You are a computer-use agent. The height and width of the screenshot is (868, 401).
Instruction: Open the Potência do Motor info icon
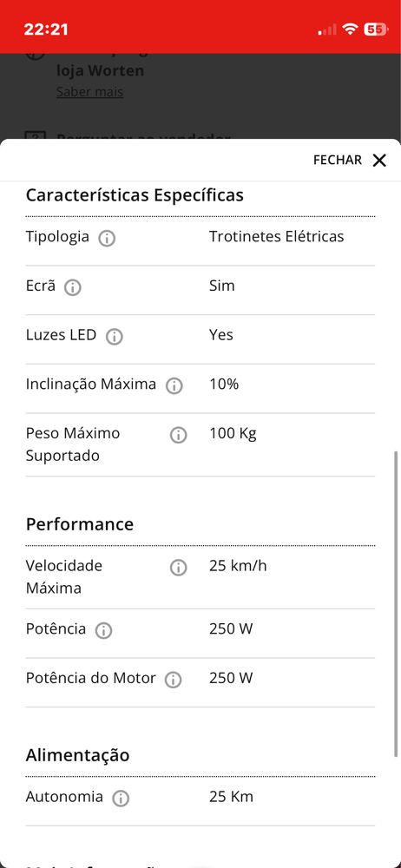tap(174, 680)
